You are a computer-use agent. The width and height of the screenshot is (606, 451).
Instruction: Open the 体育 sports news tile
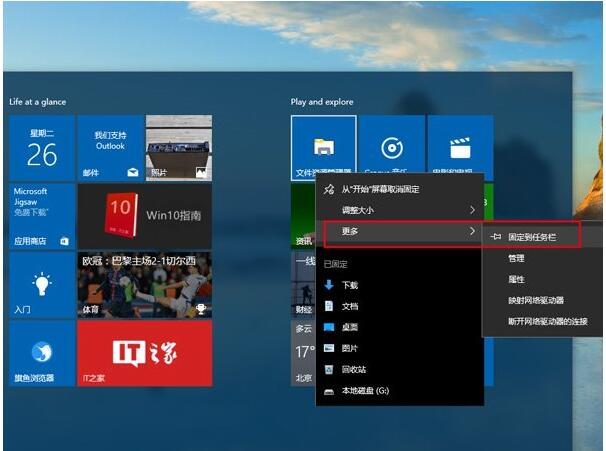(144, 284)
